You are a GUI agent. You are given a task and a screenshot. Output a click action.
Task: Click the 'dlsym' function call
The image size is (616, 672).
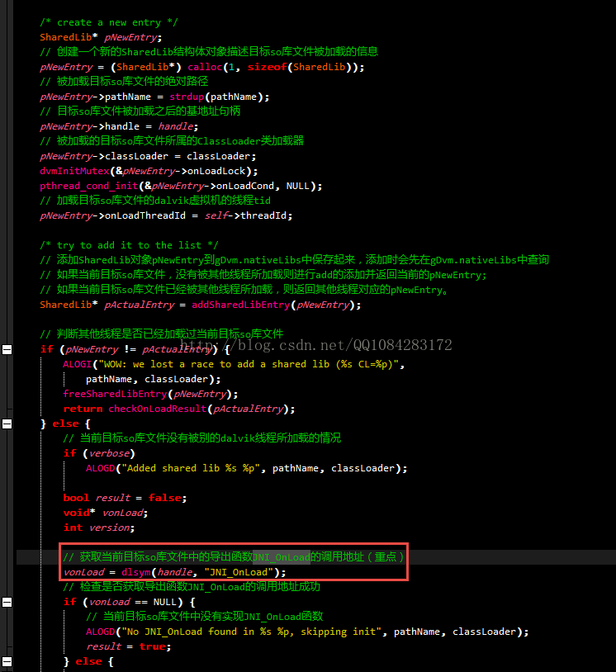tap(136, 572)
